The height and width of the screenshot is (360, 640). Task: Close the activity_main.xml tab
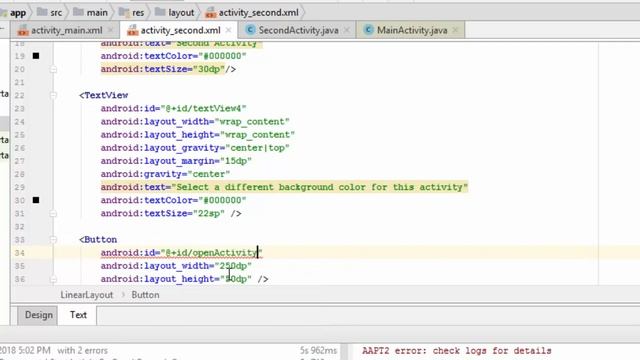(x=110, y=30)
